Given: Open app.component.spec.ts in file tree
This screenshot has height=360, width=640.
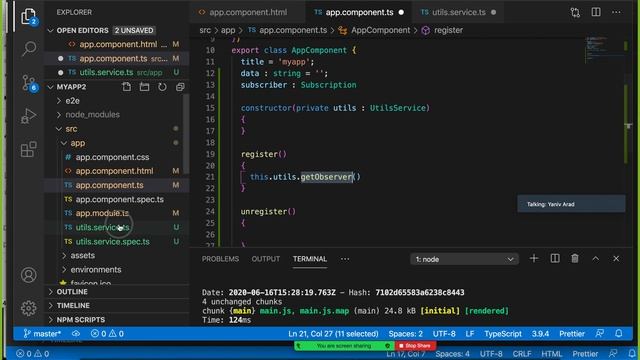Looking at the screenshot, I should 120,200.
